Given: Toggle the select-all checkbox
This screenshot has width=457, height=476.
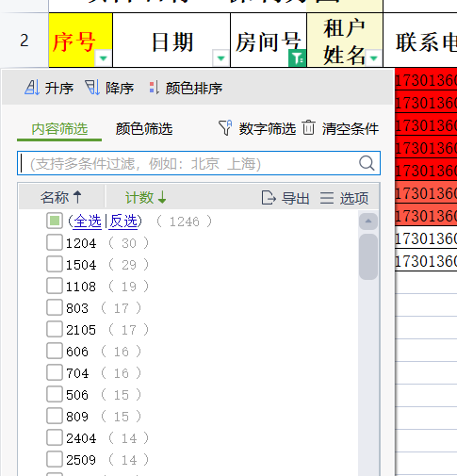Looking at the screenshot, I should 55,221.
